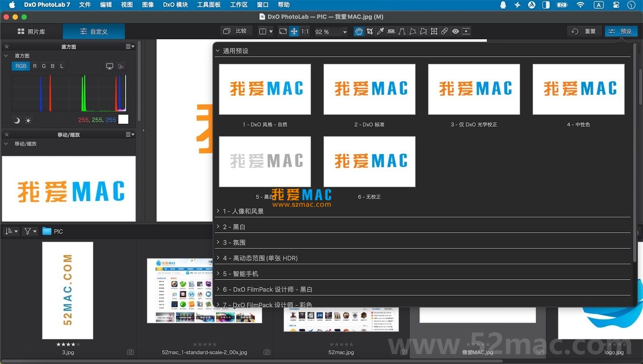Activate the Crop tool

tap(370, 31)
